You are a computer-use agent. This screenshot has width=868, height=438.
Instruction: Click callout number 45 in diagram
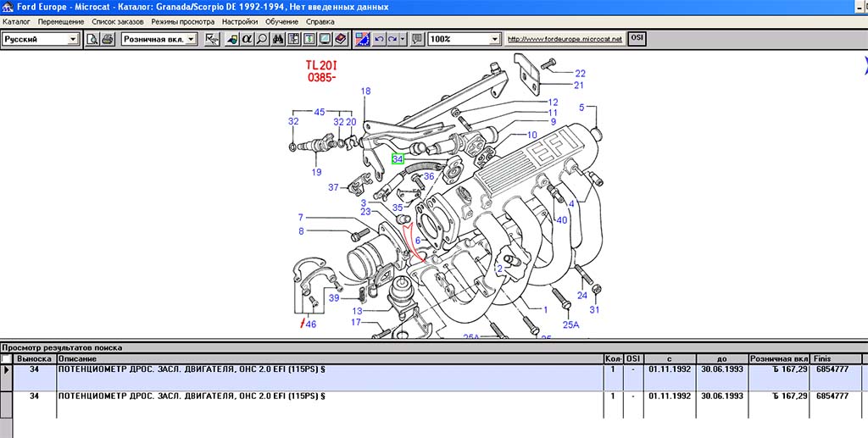click(320, 113)
